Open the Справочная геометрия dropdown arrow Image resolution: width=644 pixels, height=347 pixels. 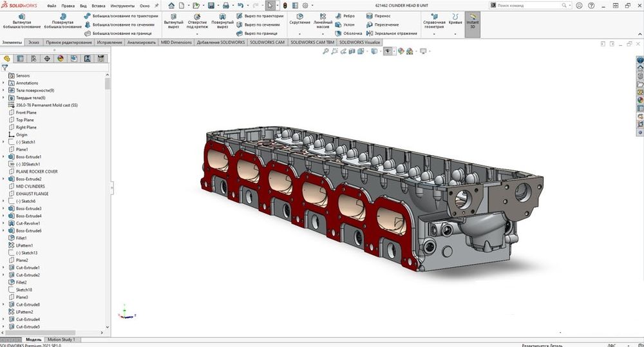point(434,34)
